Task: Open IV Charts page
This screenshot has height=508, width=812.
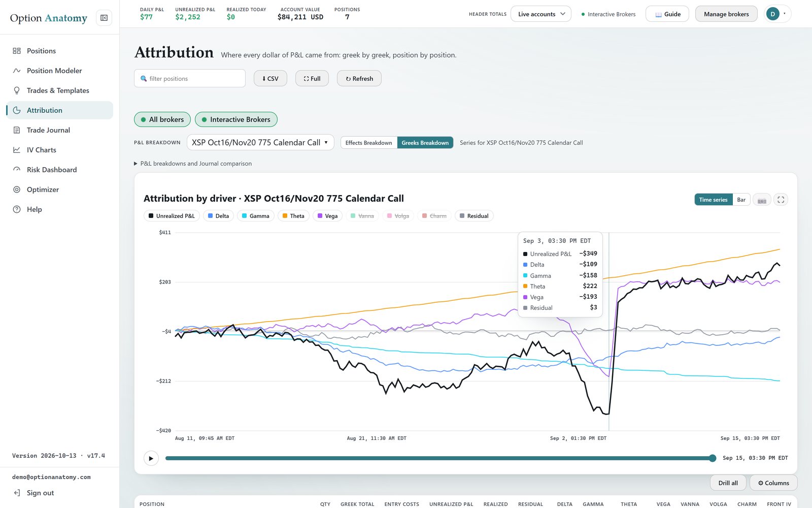Action: click(x=59, y=150)
